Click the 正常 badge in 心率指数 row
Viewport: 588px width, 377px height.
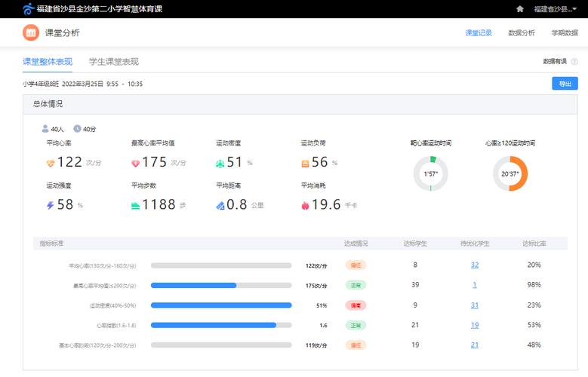(x=356, y=325)
